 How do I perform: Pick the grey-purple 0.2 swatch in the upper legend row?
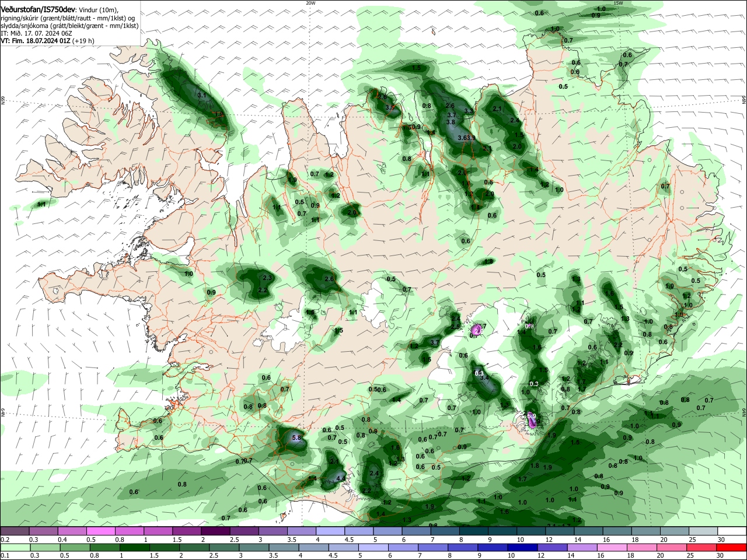tap(15, 531)
